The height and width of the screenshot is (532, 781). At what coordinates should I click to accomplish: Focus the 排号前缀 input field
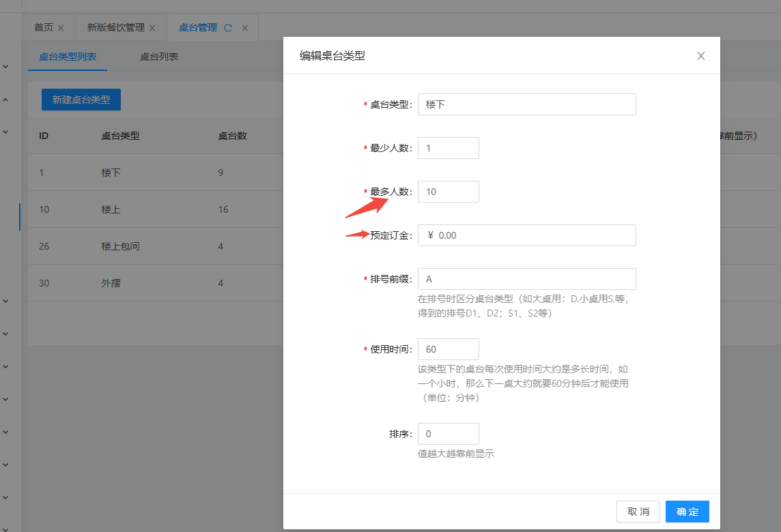[x=527, y=279]
